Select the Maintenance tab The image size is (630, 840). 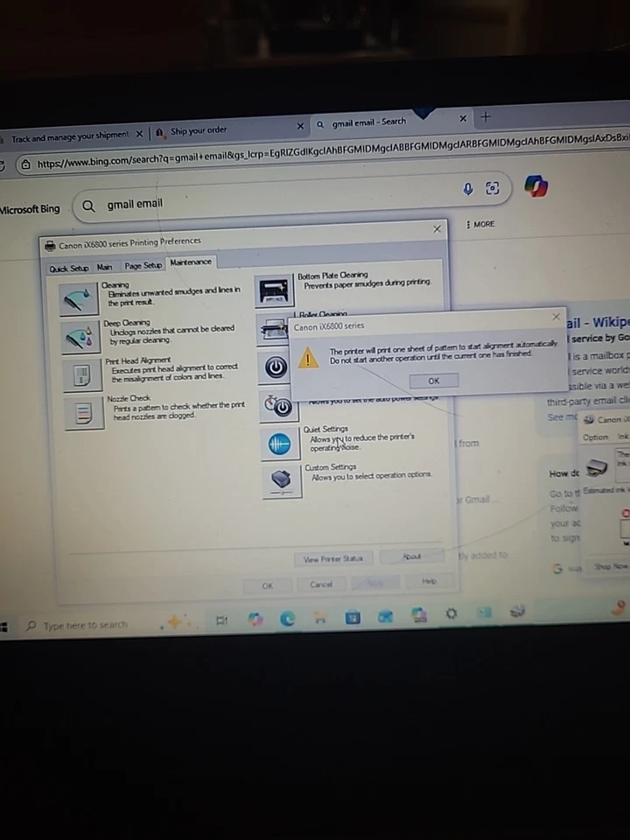191,262
